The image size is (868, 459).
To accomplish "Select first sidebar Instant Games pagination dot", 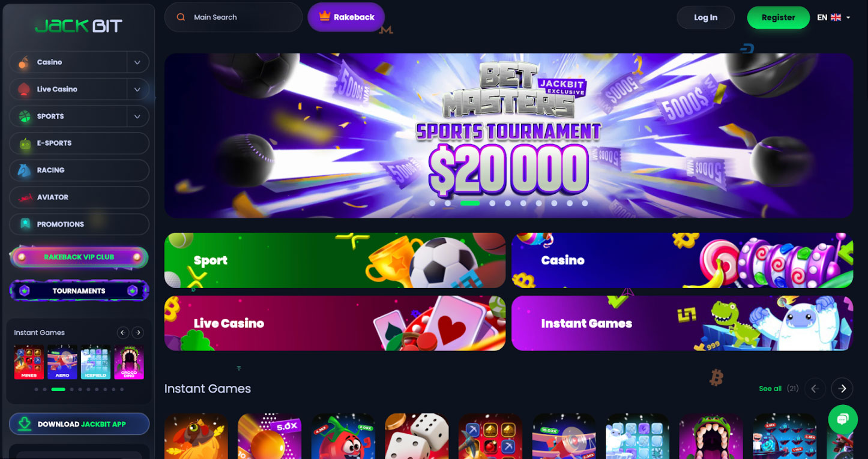I will tap(37, 389).
